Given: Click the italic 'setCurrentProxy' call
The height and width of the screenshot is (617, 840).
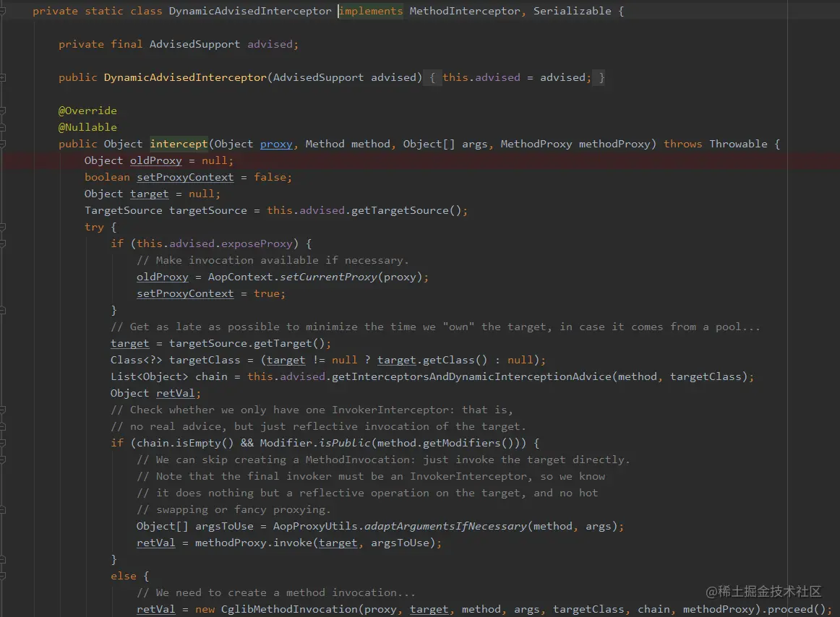Looking at the screenshot, I should (x=328, y=277).
